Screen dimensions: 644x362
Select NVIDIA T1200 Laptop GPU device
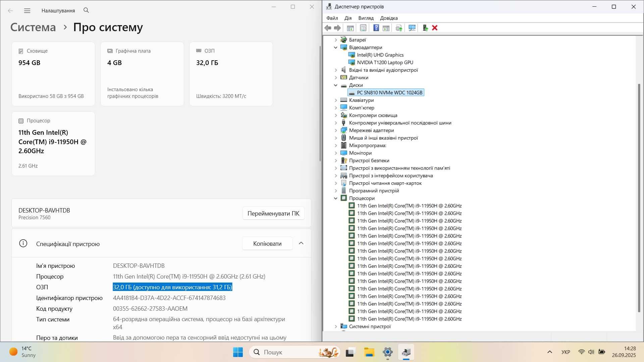385,63
